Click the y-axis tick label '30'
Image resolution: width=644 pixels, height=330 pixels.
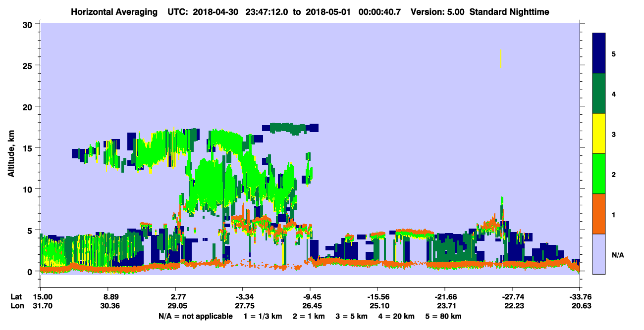tap(28, 24)
